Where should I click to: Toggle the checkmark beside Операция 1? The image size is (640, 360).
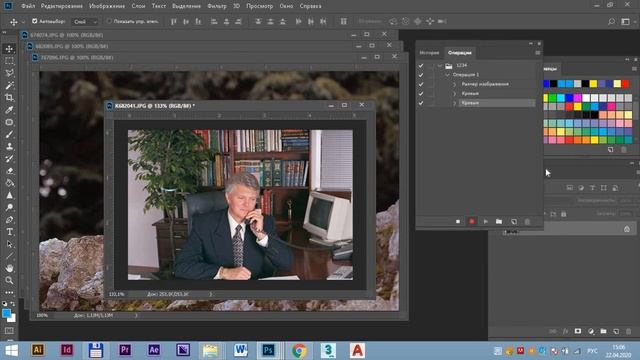[x=421, y=75]
